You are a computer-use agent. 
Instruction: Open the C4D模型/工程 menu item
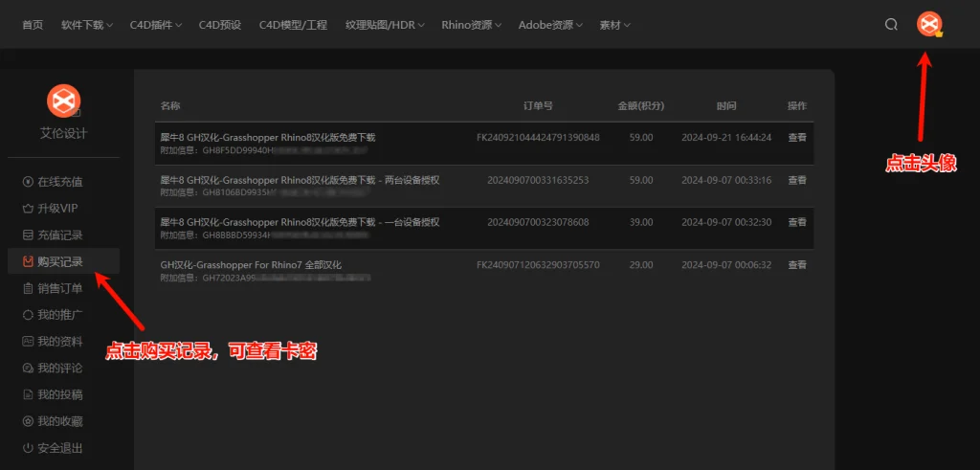click(x=293, y=25)
